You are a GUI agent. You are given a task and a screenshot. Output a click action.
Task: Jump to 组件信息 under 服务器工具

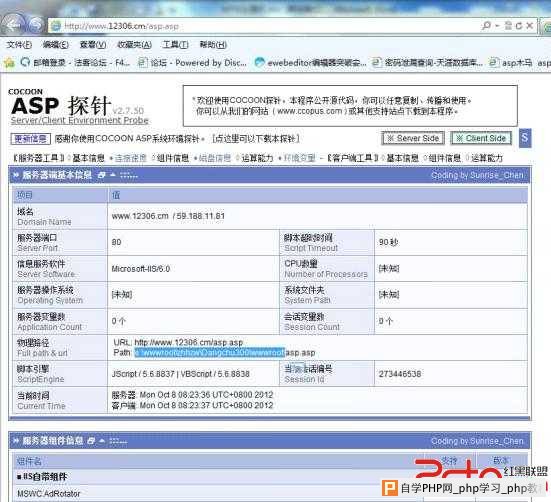(173, 158)
